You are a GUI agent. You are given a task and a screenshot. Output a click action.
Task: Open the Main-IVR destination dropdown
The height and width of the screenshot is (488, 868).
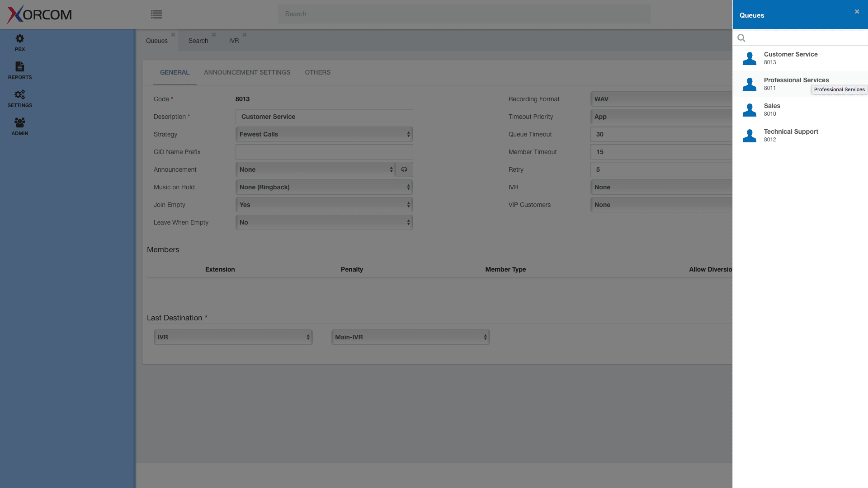[x=410, y=337]
